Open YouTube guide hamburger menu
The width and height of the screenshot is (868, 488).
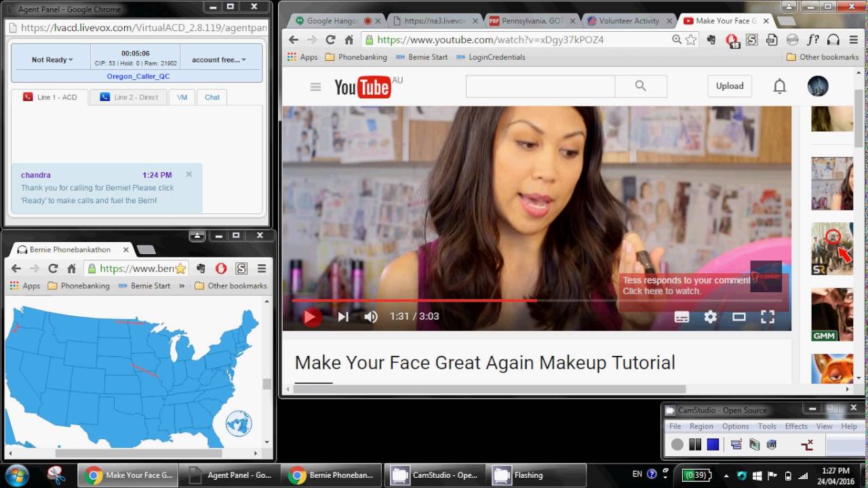click(315, 87)
